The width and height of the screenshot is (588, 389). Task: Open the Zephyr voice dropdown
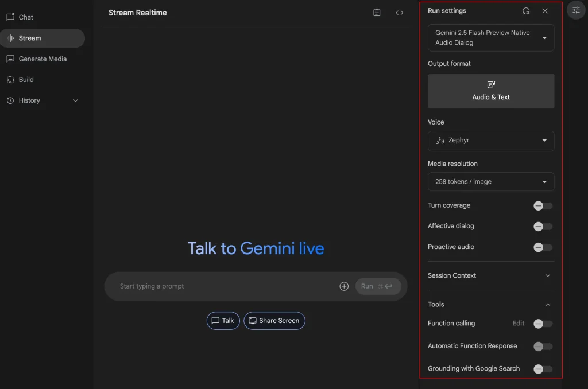[x=491, y=141]
